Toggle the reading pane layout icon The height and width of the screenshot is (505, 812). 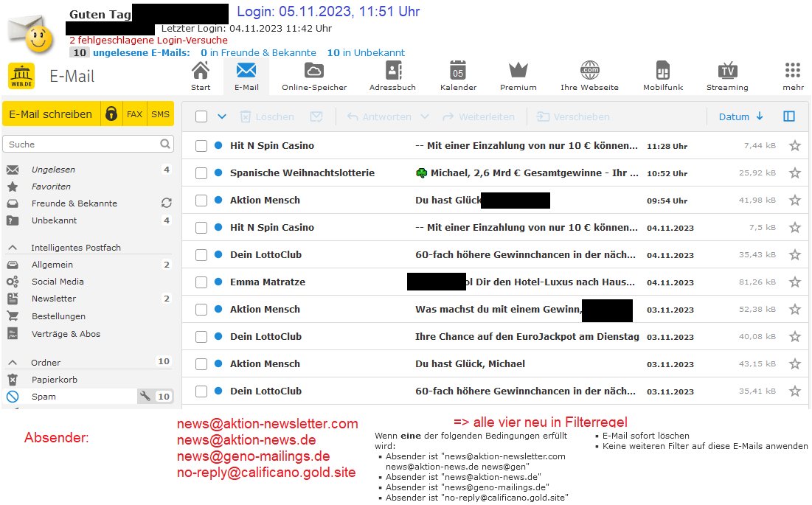pyautogui.click(x=788, y=116)
